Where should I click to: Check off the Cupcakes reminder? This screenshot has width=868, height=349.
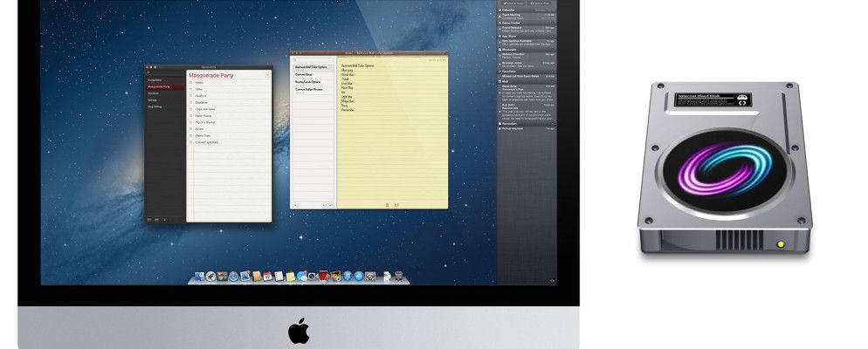191,102
